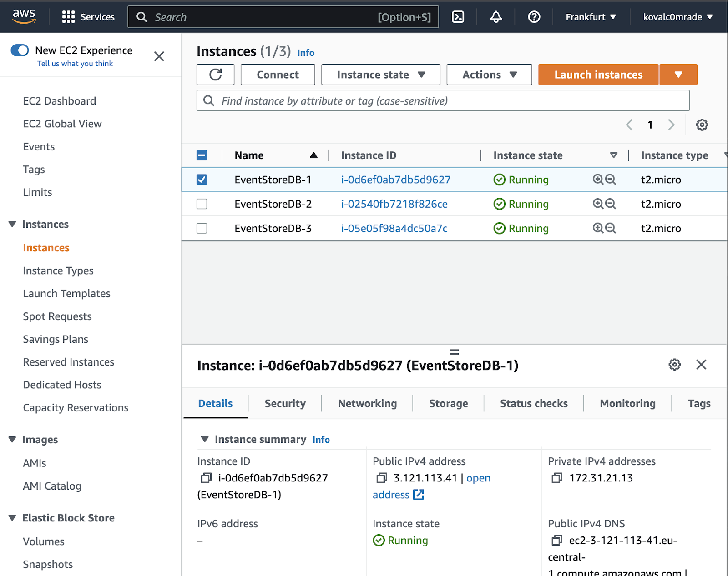The image size is (728, 576).
Task: Open the CloudShell terminal icon
Action: [458, 16]
